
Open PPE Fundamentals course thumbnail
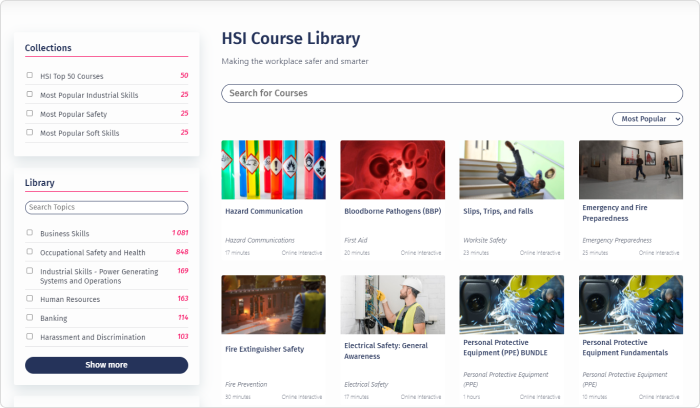point(631,305)
